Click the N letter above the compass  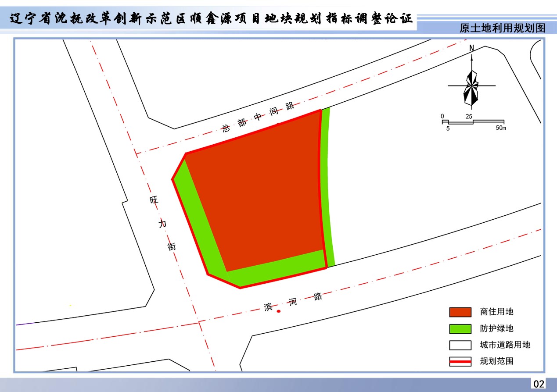click(x=471, y=48)
